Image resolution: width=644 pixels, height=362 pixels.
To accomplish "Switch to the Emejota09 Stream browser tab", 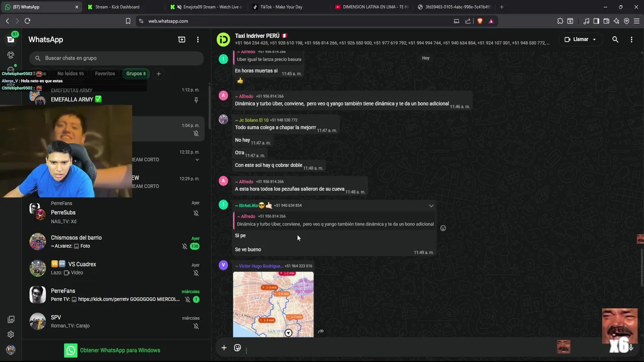I will [207, 7].
